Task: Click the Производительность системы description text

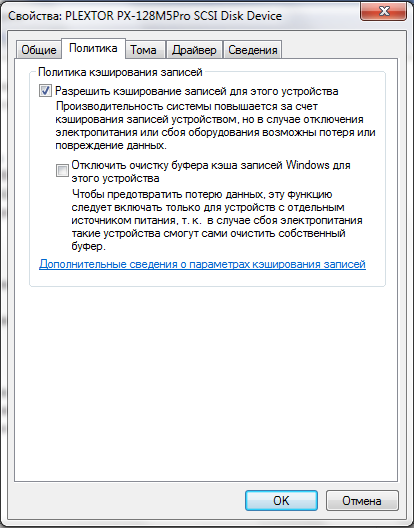Action: pyautogui.click(x=216, y=126)
